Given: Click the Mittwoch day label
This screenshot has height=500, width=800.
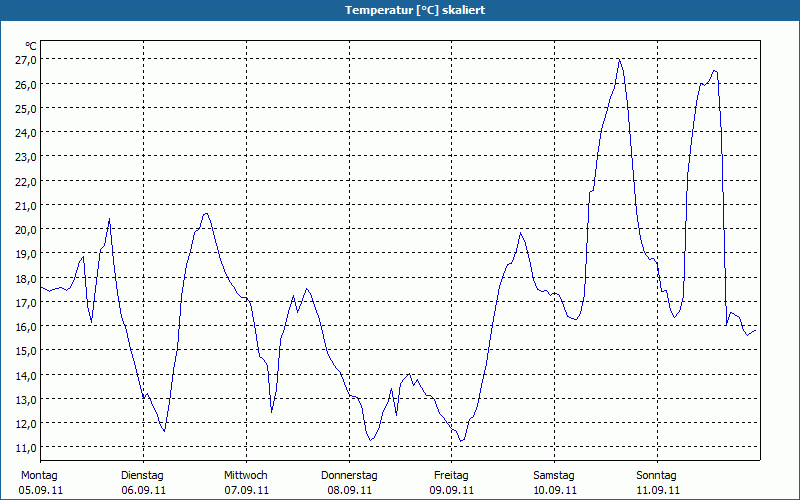Looking at the screenshot, I should (246, 476).
